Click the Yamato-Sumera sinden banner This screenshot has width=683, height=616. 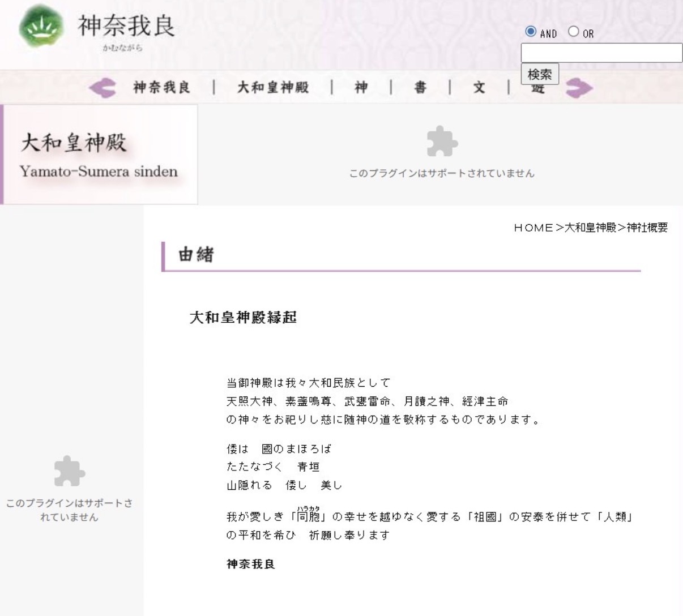pyautogui.click(x=99, y=154)
